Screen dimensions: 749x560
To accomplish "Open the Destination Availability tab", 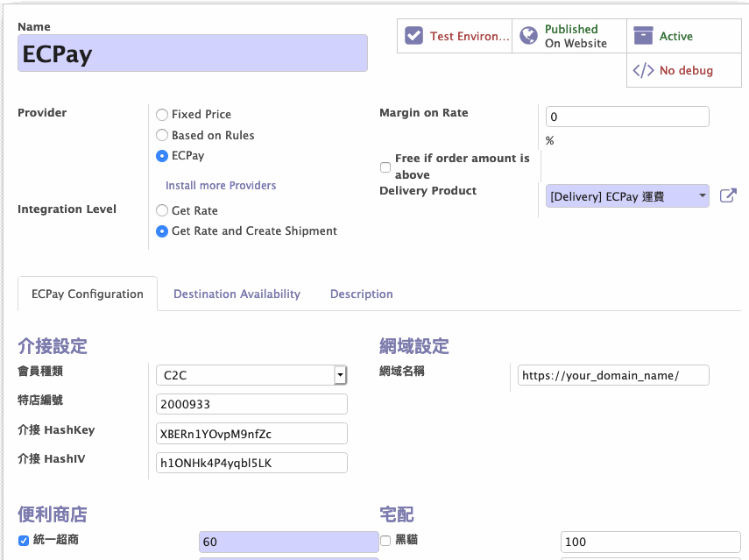I will pos(237,294).
